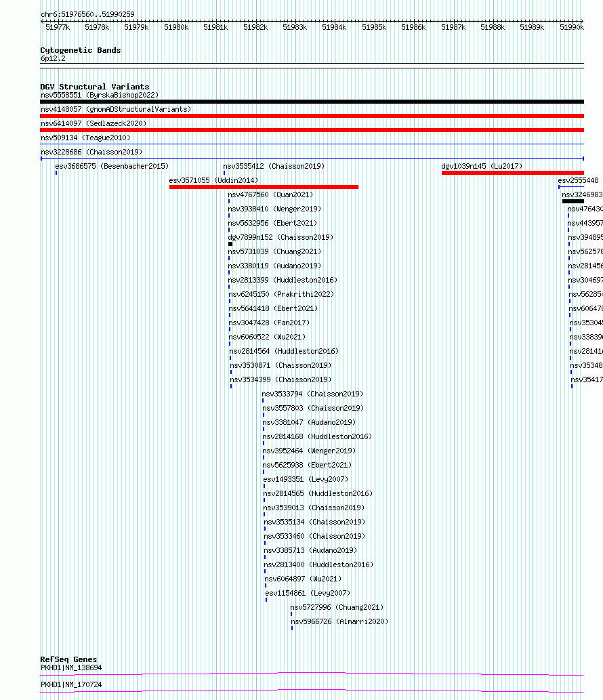Open nsv3534399 (Chaisson2019) variant

tap(280, 381)
